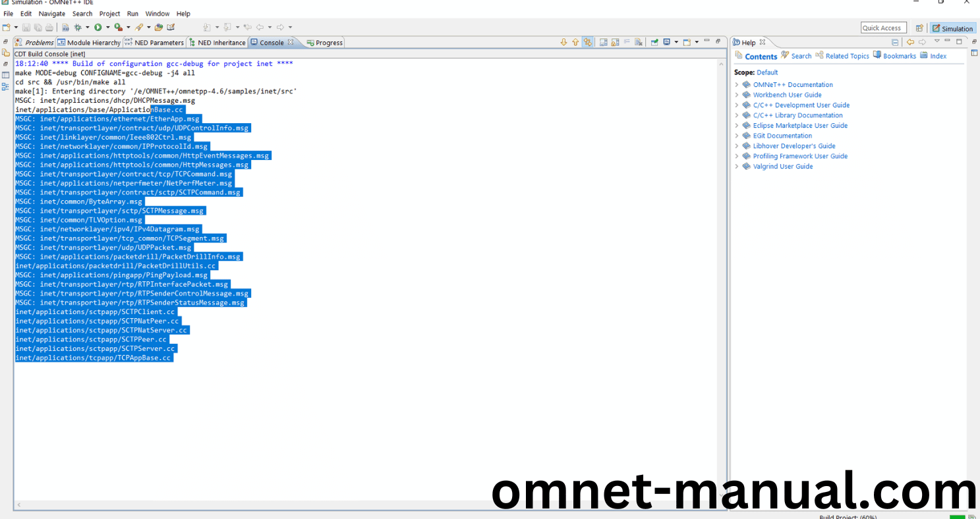Jump to next error with down-arrow icon
This screenshot has height=519, width=980.
564,41
